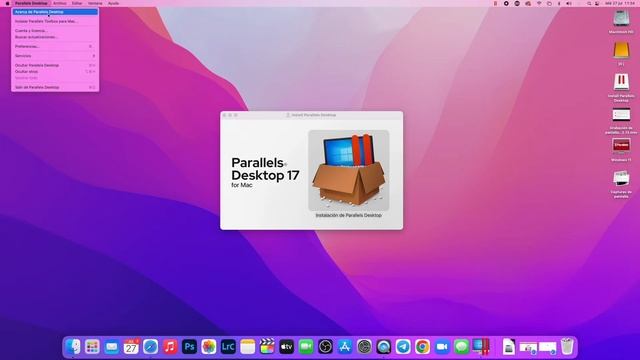Click the Apple menu icon
This screenshot has width=640, height=360.
click(7, 3)
